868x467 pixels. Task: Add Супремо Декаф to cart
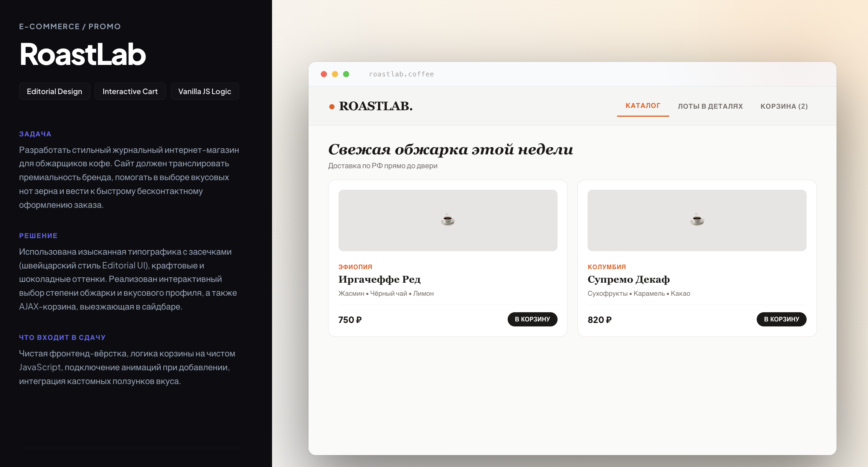pyautogui.click(x=781, y=319)
